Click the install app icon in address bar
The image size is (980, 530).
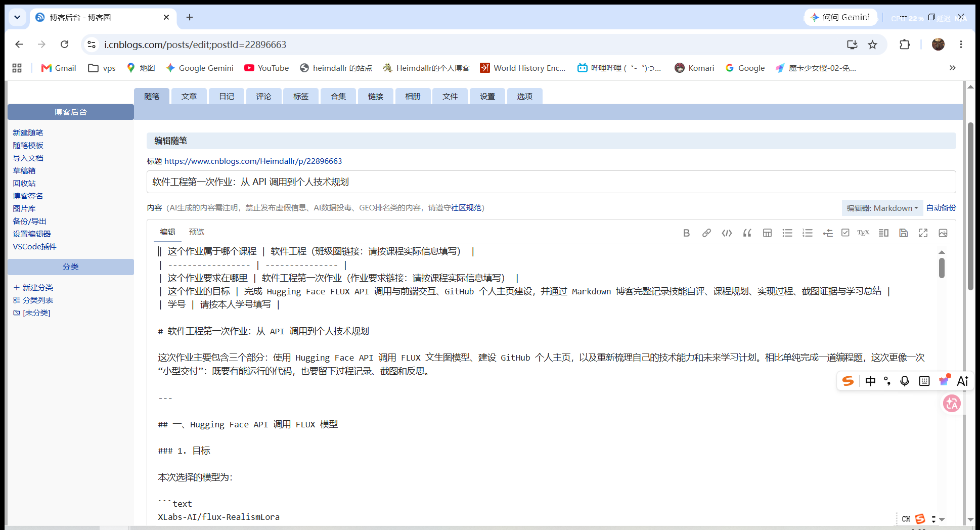[852, 45]
